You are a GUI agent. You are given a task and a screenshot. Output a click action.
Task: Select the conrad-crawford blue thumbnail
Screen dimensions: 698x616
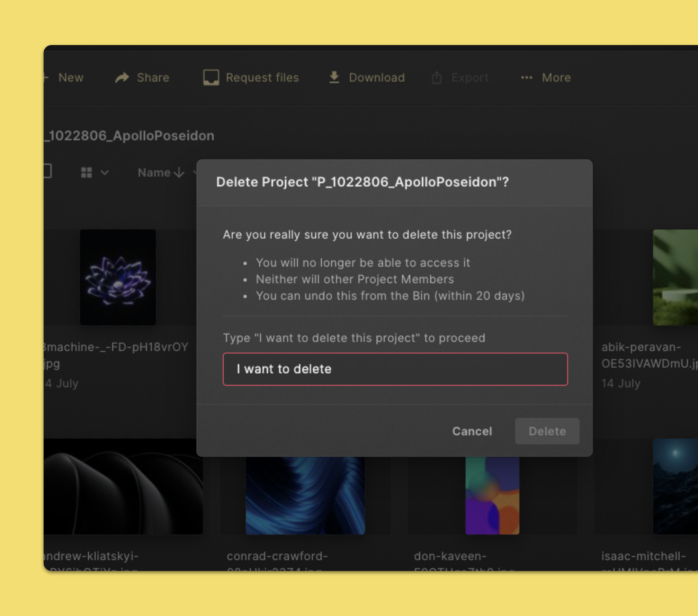click(305, 495)
